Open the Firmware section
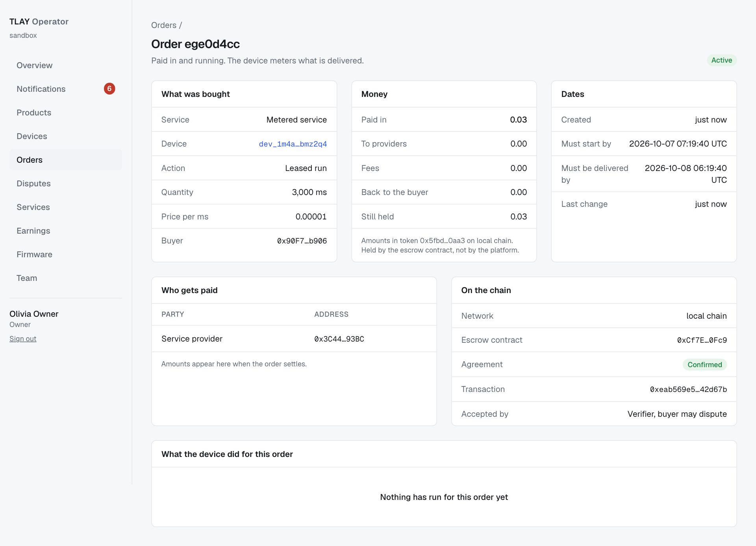The height and width of the screenshot is (546, 756). click(66, 254)
